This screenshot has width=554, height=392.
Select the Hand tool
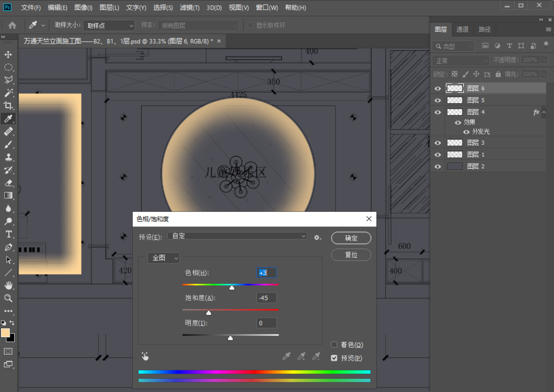(x=8, y=285)
